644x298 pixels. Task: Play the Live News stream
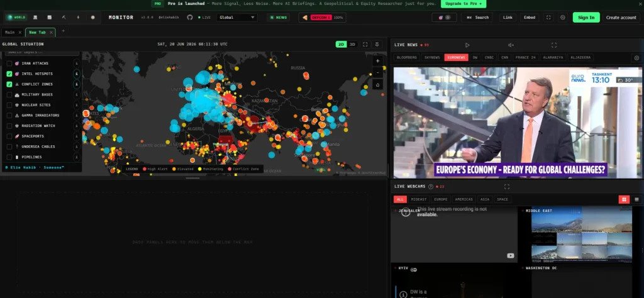coord(467,45)
